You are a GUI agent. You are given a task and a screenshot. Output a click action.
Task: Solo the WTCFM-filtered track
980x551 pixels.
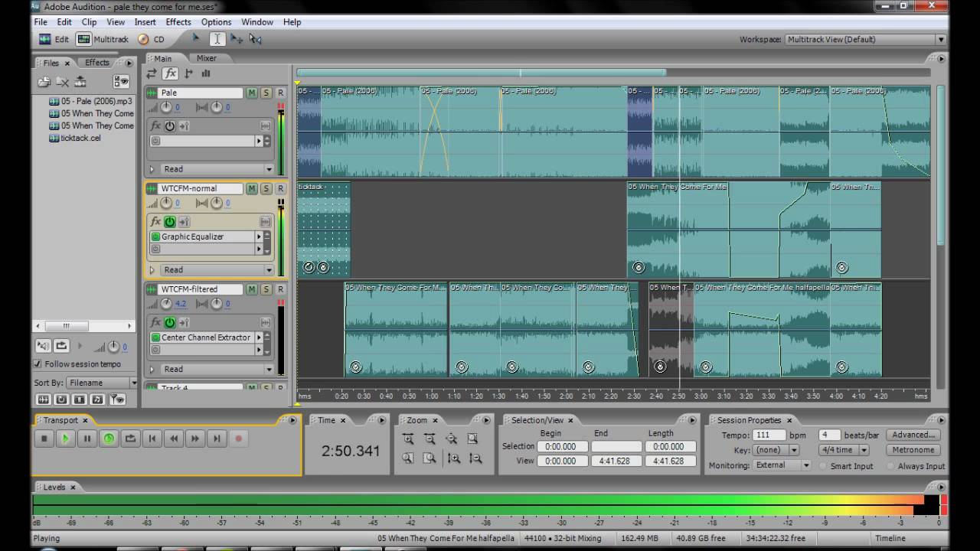(266, 289)
